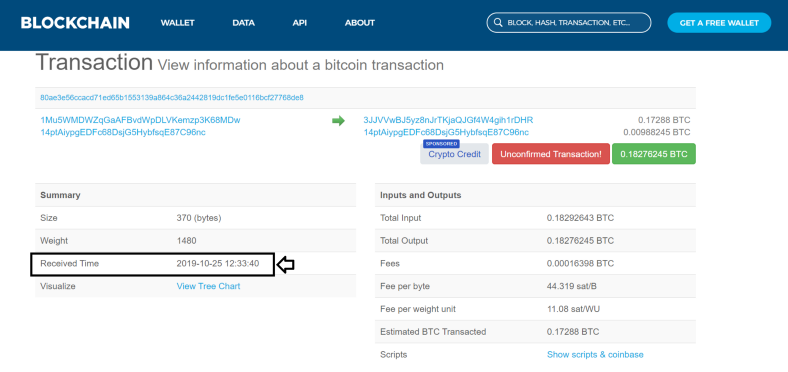
Task: Open output-side address 14ptAiypgEDFc68DsjG5HybfsqE87C96nc
Action: [446, 132]
